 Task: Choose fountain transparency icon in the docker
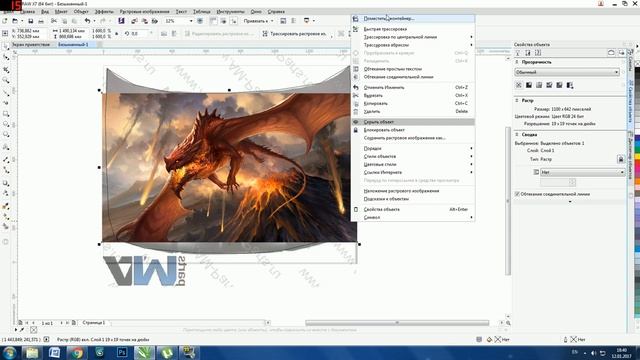tap(539, 85)
